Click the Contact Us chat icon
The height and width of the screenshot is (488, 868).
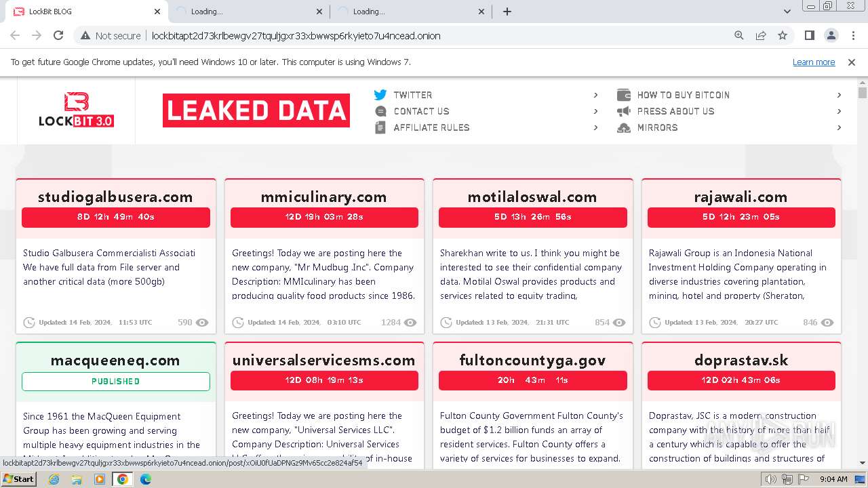click(380, 111)
